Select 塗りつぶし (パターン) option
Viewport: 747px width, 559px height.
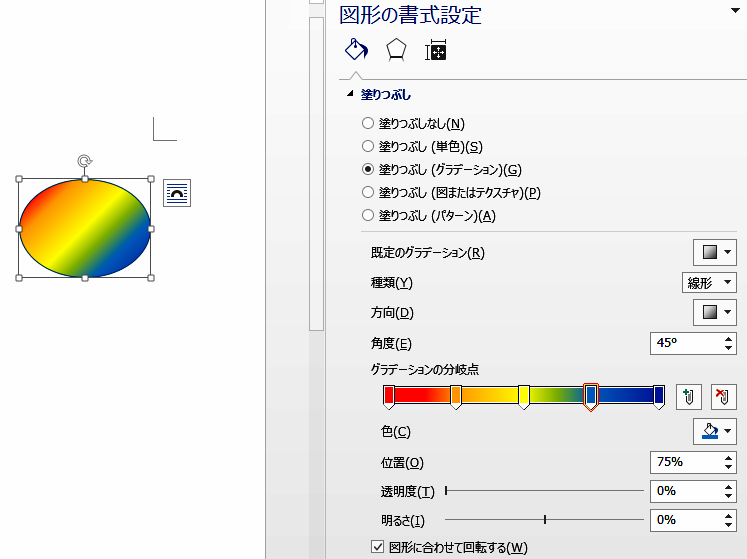(x=367, y=216)
